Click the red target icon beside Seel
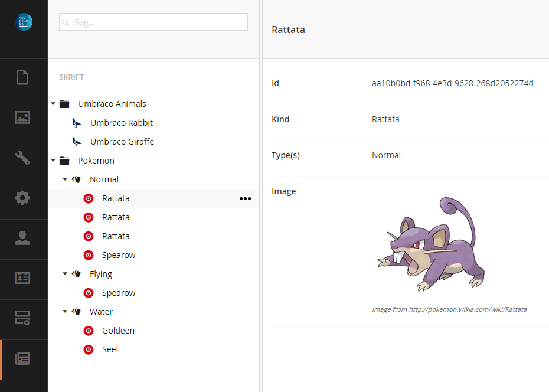This screenshot has width=549, height=392. coord(89,349)
